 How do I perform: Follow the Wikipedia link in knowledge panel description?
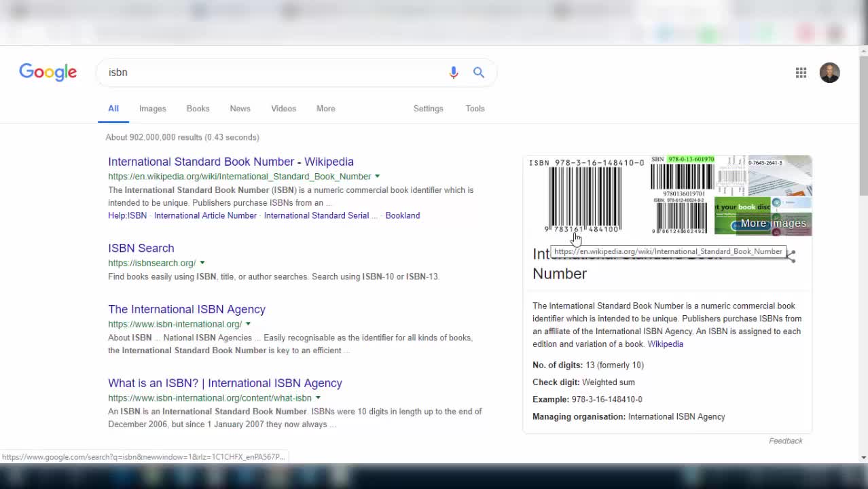point(665,344)
